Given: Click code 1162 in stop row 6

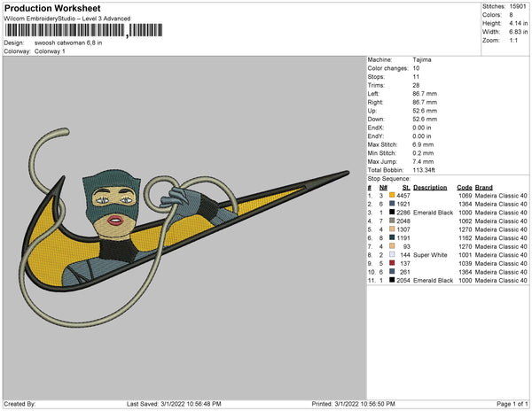Looking at the screenshot, I should [x=465, y=238].
